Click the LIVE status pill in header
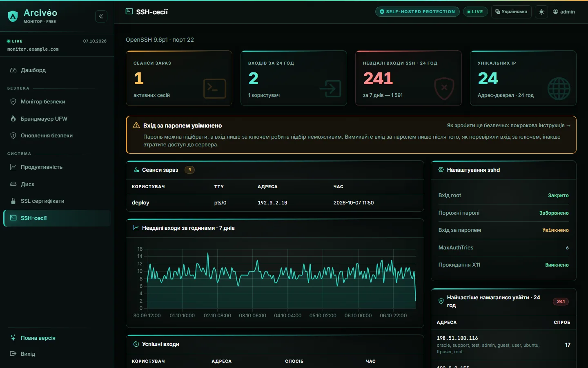The height and width of the screenshot is (368, 588). (475, 12)
